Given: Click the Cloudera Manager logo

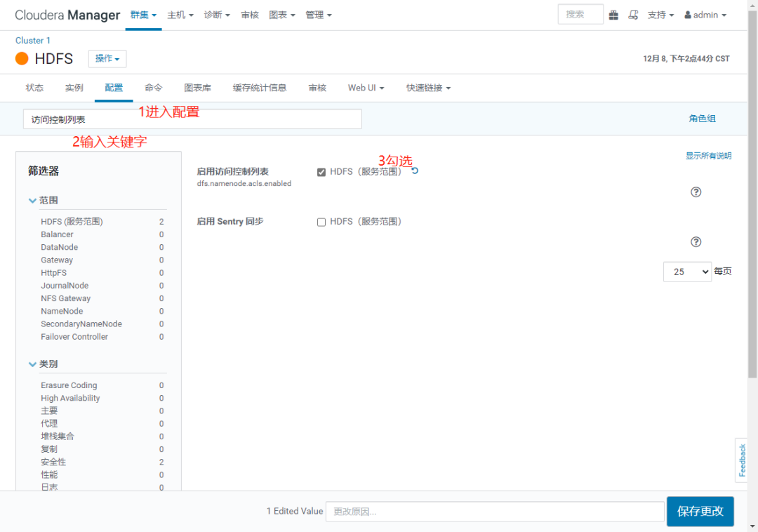Looking at the screenshot, I should (67, 15).
